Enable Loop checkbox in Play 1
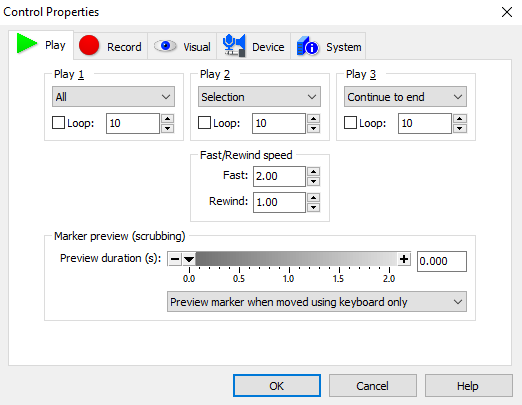The height and width of the screenshot is (405, 522). (x=58, y=123)
